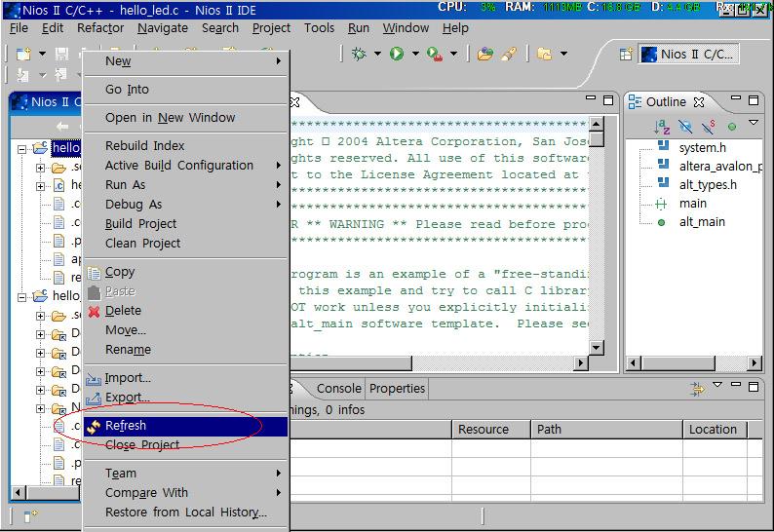Click the Debug bug icon in toolbar

click(359, 54)
